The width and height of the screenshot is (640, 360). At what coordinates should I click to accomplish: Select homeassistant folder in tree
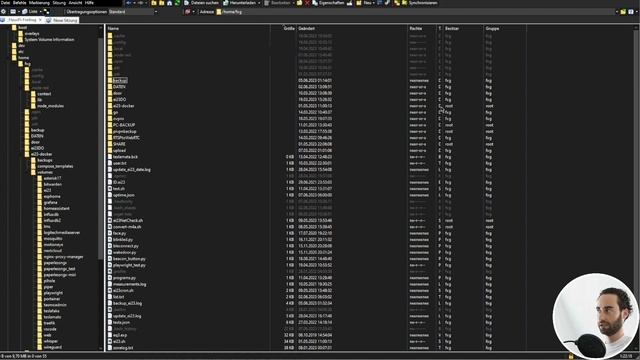pyautogui.click(x=56, y=208)
